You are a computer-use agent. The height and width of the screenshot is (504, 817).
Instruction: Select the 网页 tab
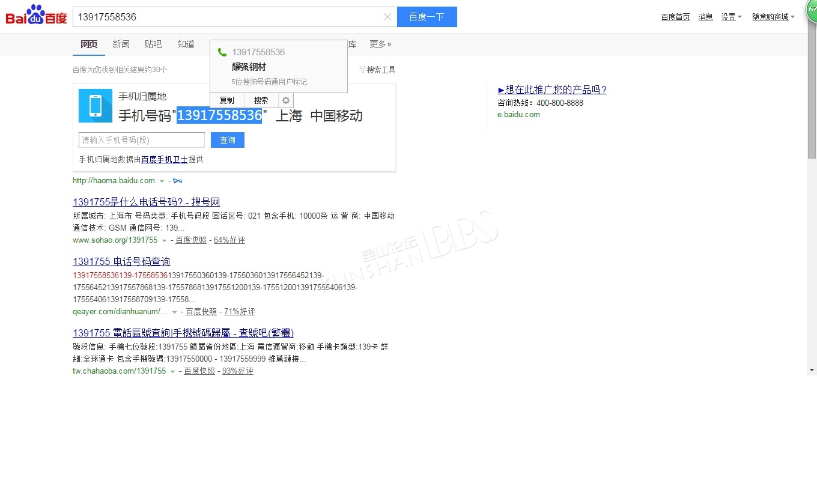pyautogui.click(x=89, y=44)
